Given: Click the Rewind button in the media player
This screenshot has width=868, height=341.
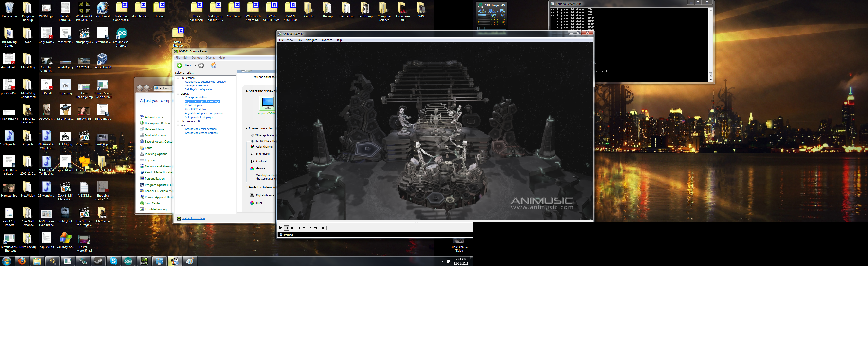Looking at the screenshot, I should click(304, 228).
